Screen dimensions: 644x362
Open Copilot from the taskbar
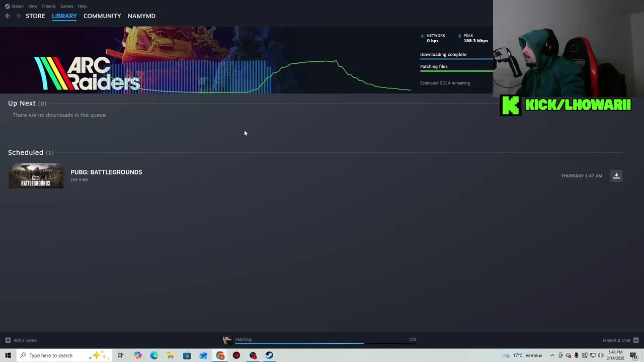pos(137,355)
